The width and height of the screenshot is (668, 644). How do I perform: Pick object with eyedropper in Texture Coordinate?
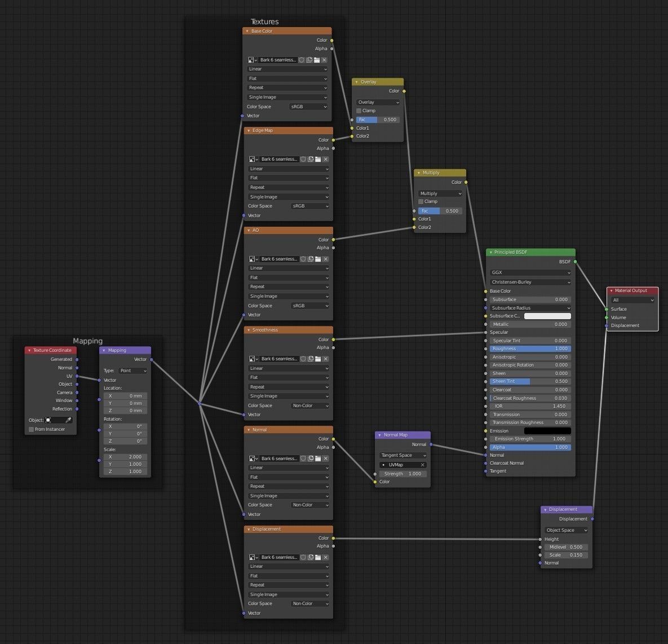[x=68, y=420]
